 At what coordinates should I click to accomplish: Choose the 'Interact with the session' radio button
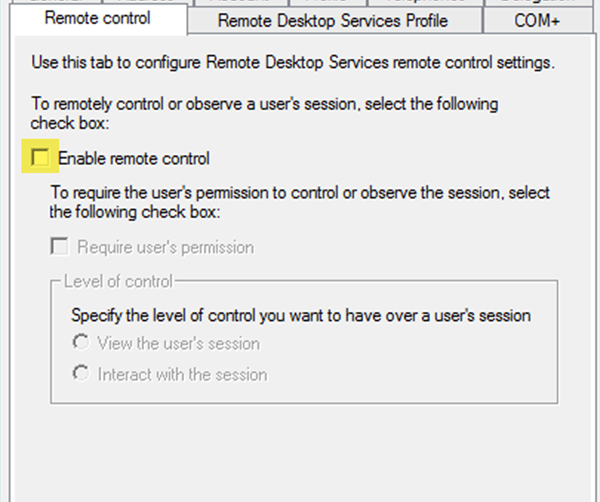tap(80, 375)
